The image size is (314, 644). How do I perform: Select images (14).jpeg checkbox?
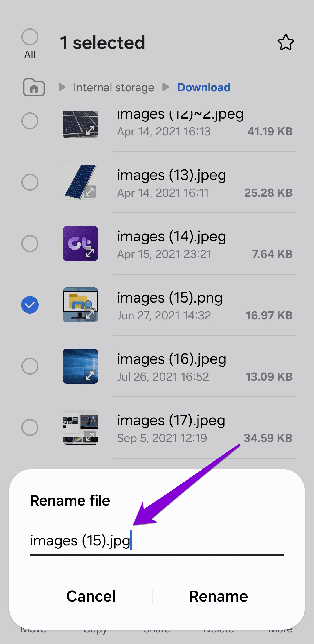click(30, 244)
